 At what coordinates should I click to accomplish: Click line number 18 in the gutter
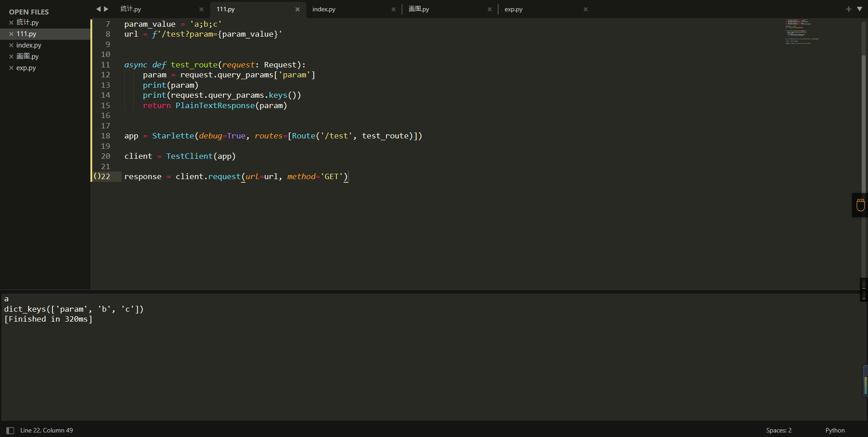tap(105, 136)
